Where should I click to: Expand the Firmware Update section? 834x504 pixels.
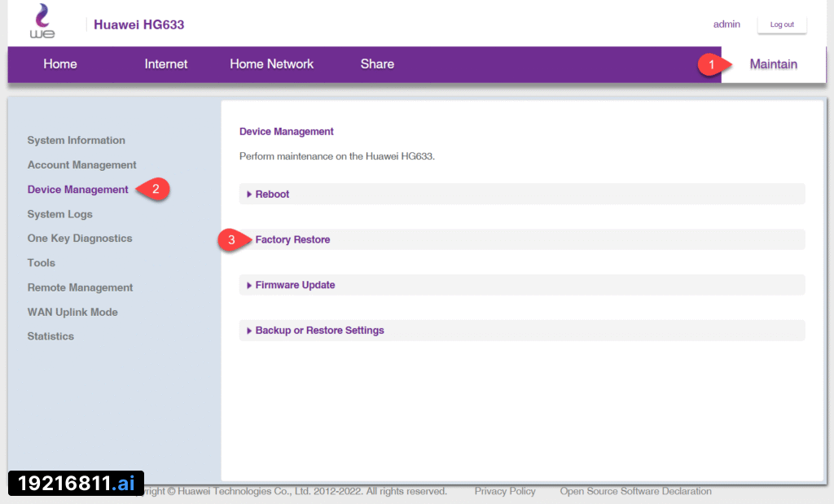click(295, 285)
